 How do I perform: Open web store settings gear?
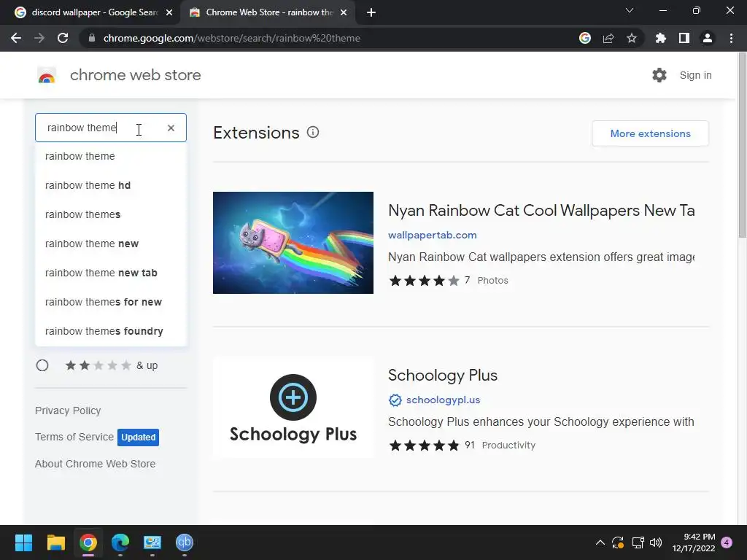[x=659, y=75]
